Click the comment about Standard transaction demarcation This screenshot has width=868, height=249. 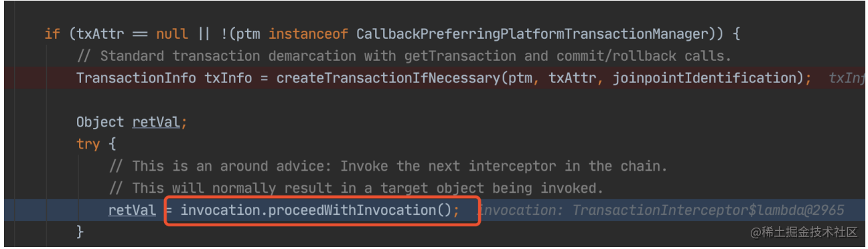tap(404, 56)
